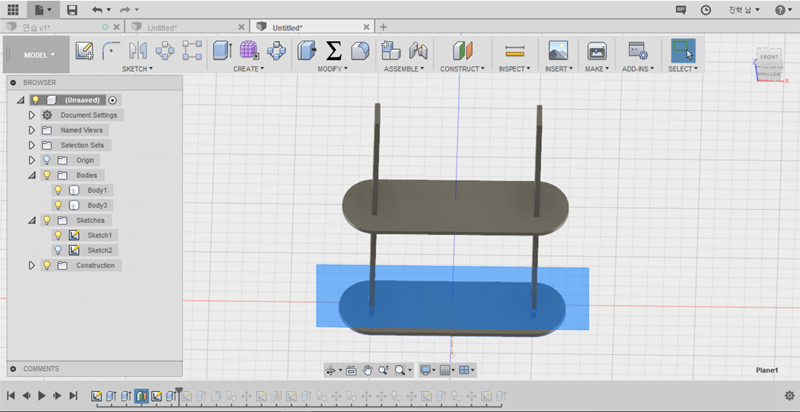Click the Offset Plane icon in Construct

coord(461,50)
